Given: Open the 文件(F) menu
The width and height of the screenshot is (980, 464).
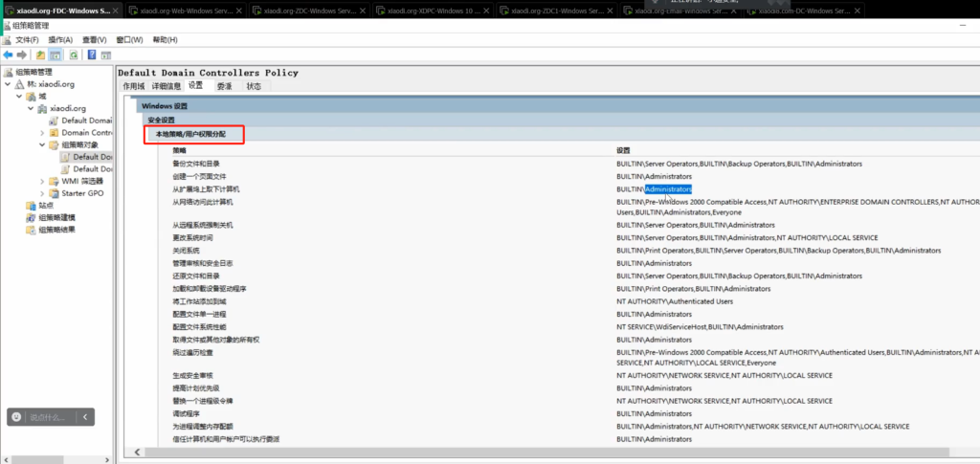Looking at the screenshot, I should (x=27, y=39).
